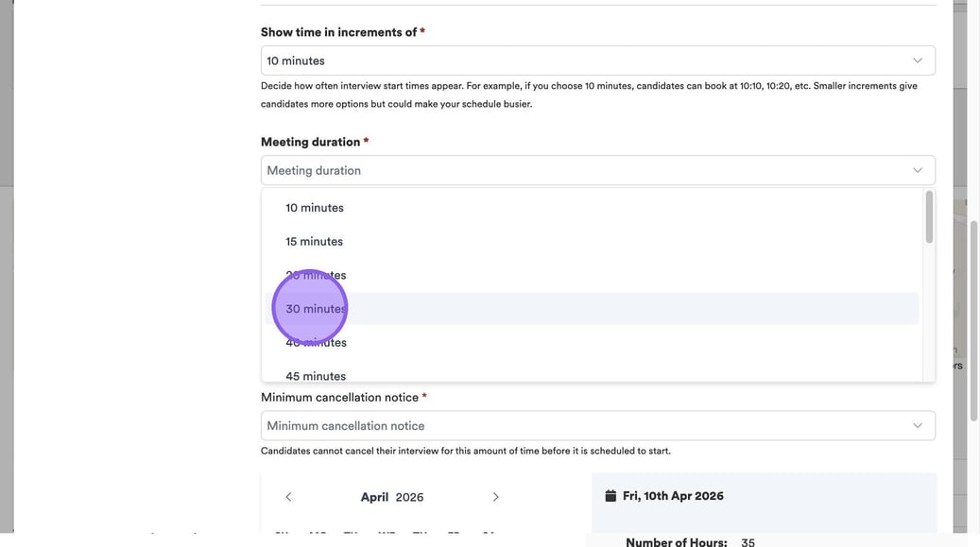Select the 30 minutes duration option
Viewport: 980px width, 547px height.
click(316, 309)
